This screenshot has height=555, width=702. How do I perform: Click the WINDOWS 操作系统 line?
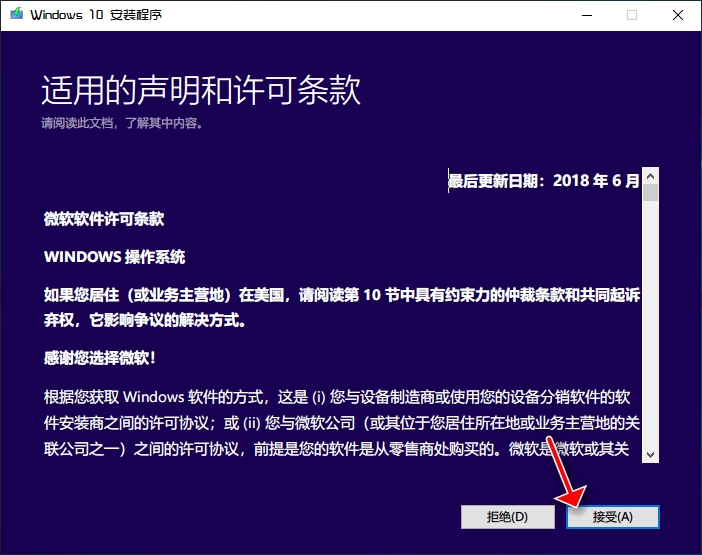[115, 256]
